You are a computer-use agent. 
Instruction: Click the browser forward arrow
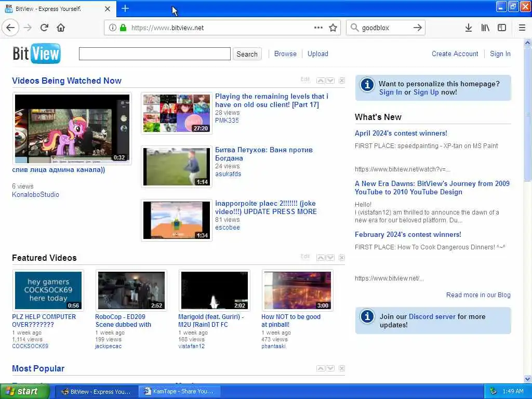point(28,28)
